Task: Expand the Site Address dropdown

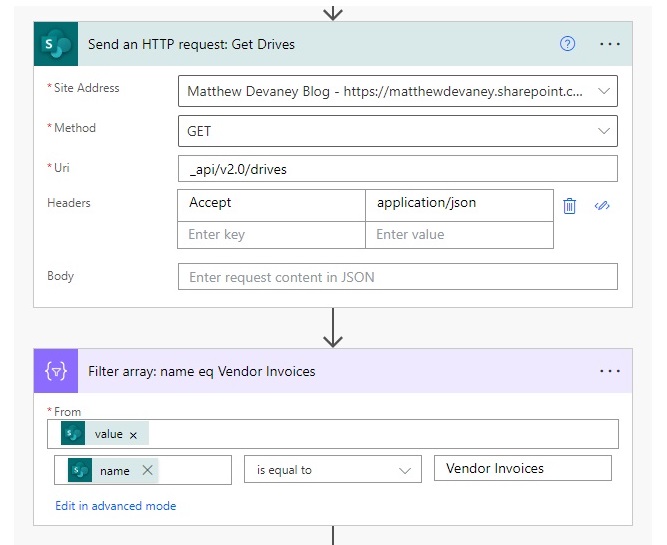Action: 603,91
